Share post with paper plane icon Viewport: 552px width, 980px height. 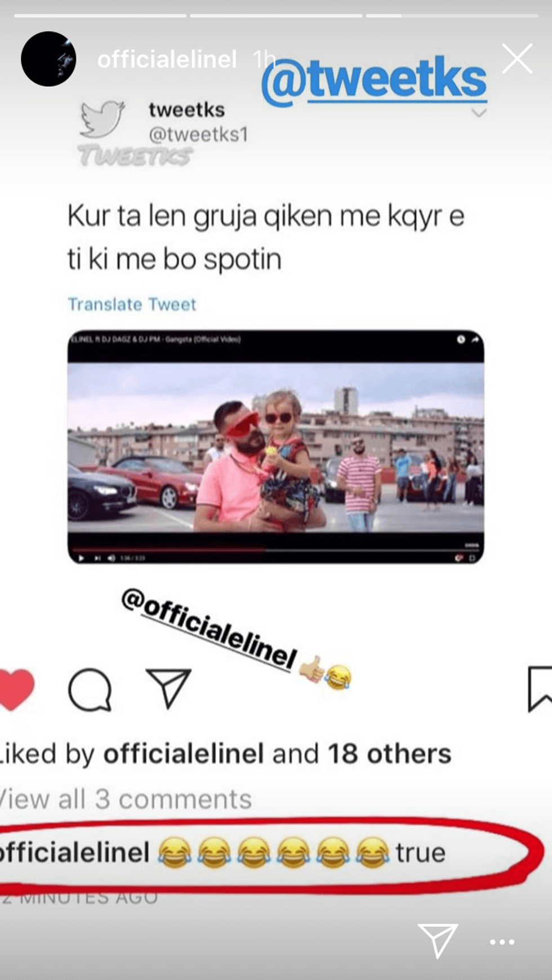tap(168, 688)
